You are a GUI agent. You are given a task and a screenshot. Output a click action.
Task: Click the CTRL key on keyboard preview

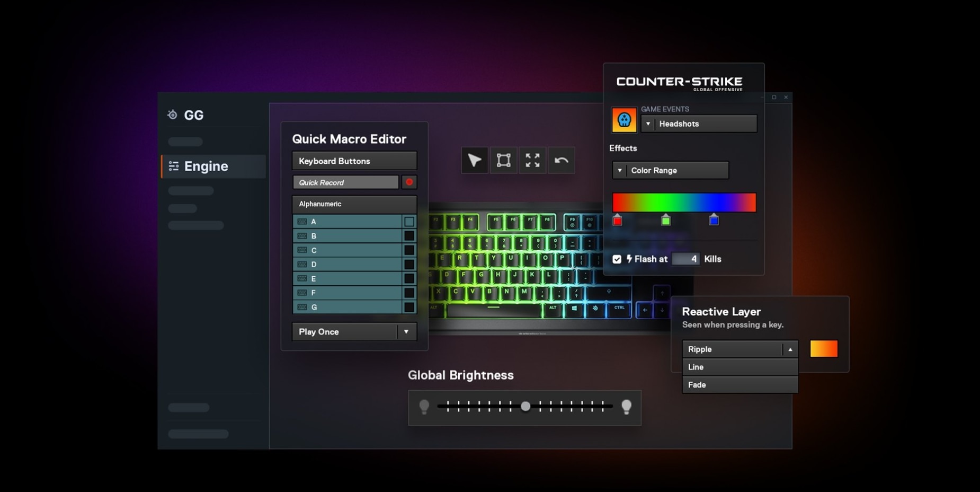619,309
